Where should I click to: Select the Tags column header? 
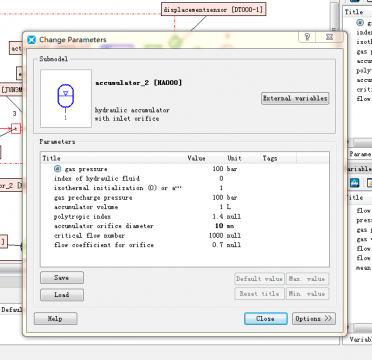tap(278, 158)
